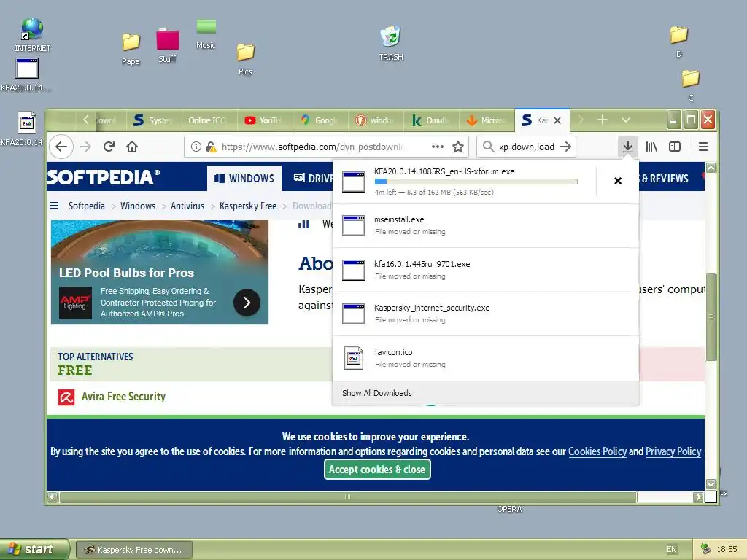The width and height of the screenshot is (747, 560).
Task: Click the KFA20.0.14 download progress bar
Action: [x=476, y=182]
